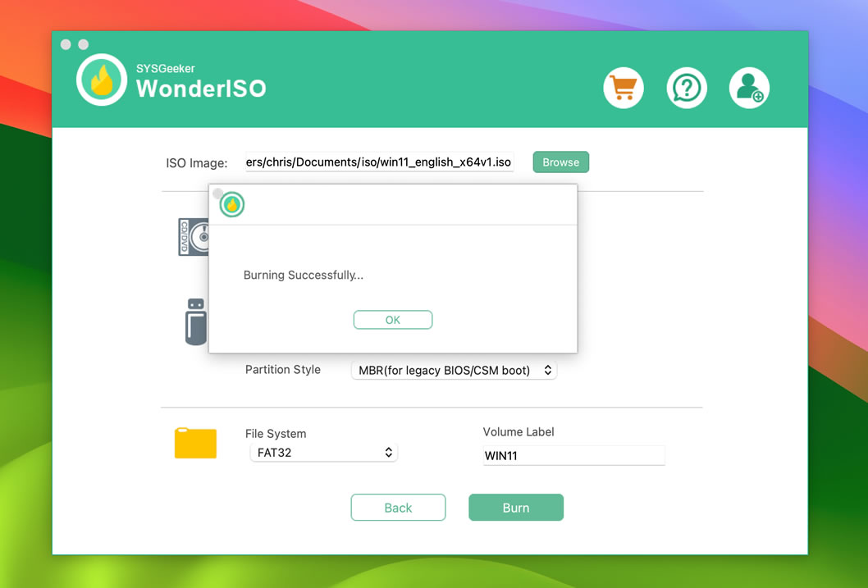Click the 'ISO Image:' label

coord(197,163)
